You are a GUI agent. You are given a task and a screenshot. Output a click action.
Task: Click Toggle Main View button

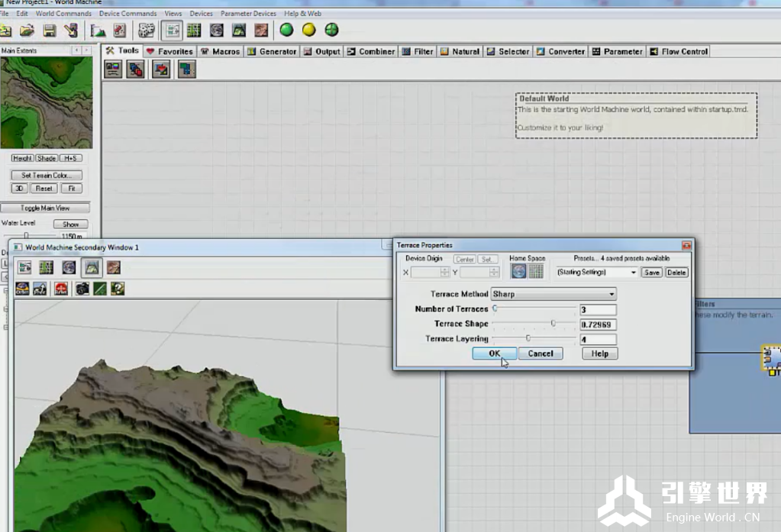click(x=45, y=208)
